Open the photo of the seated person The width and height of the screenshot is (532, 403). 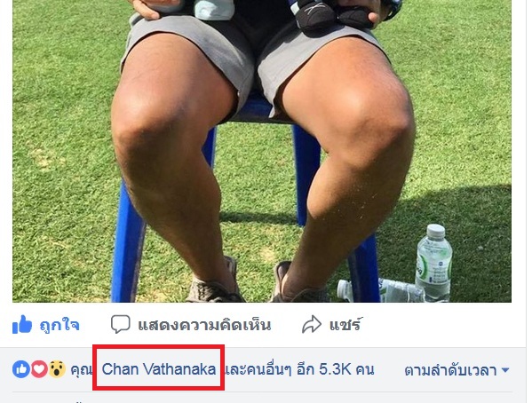point(262,151)
